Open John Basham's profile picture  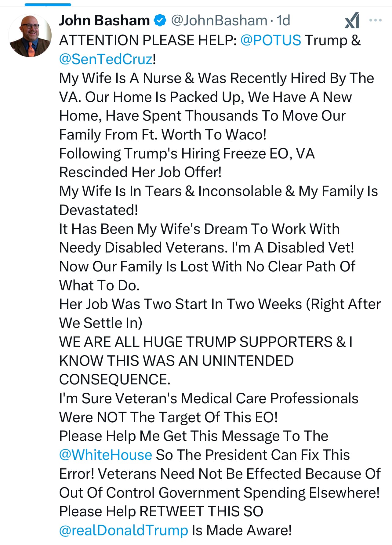(x=30, y=35)
